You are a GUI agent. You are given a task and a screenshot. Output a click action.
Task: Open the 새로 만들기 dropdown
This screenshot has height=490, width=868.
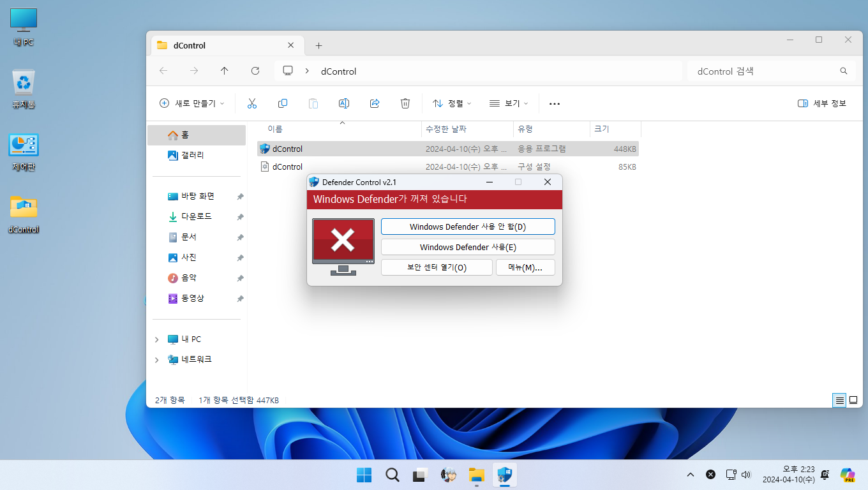pos(191,103)
